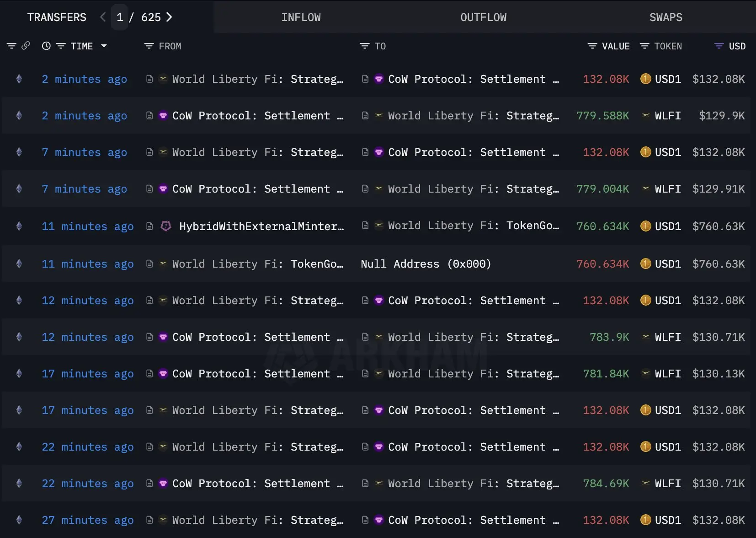Open '17 minutes ago' link in the 781.84K row
This screenshot has height=538, width=756.
pos(88,374)
